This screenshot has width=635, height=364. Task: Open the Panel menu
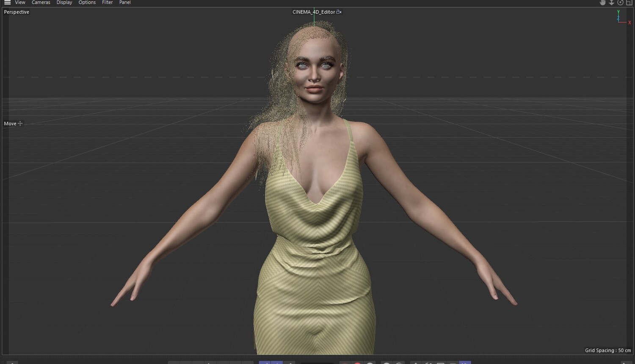click(125, 3)
